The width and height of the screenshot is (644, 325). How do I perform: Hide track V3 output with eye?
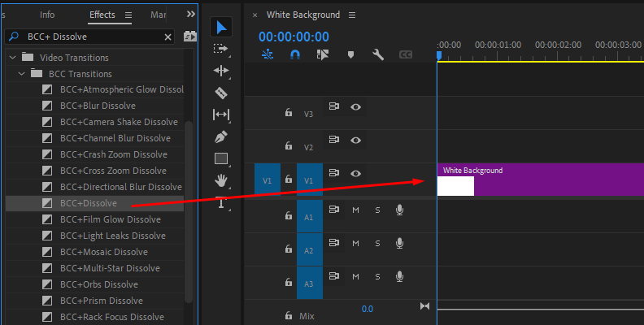click(x=355, y=106)
